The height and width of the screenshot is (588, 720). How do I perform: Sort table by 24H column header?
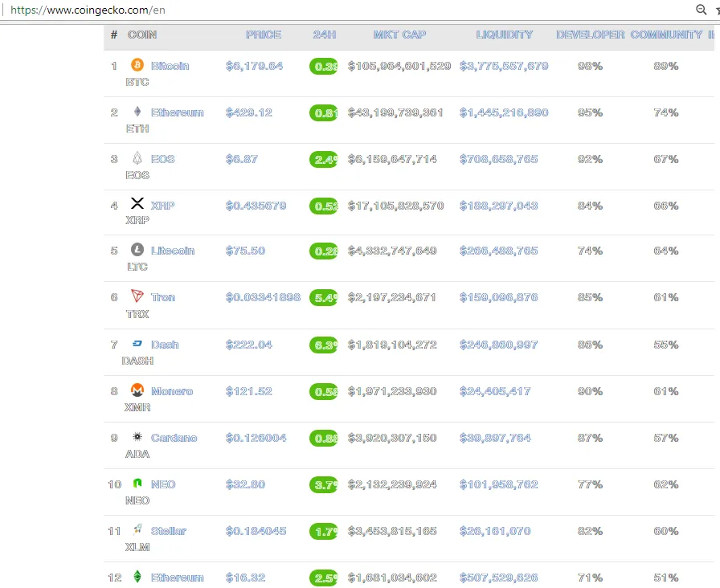coord(325,35)
